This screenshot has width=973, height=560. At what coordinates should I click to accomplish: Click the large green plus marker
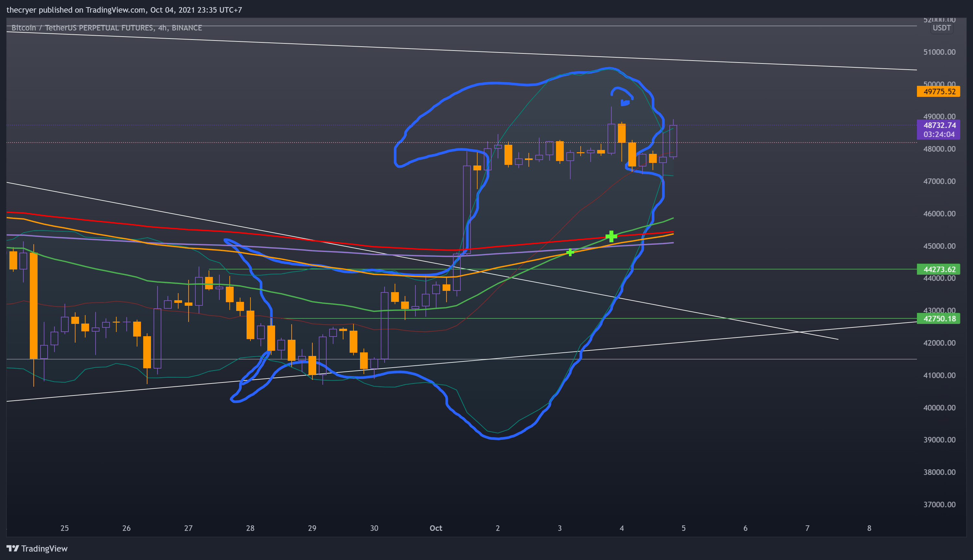(x=611, y=236)
